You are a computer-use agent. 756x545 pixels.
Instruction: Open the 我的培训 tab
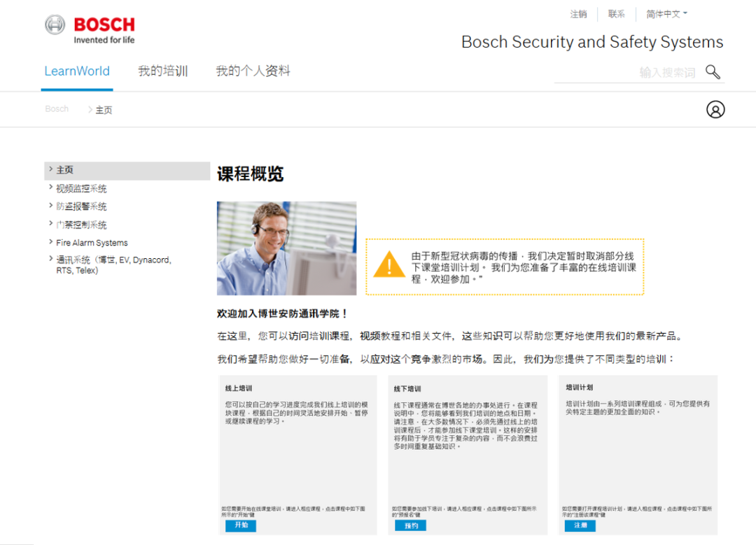163,71
